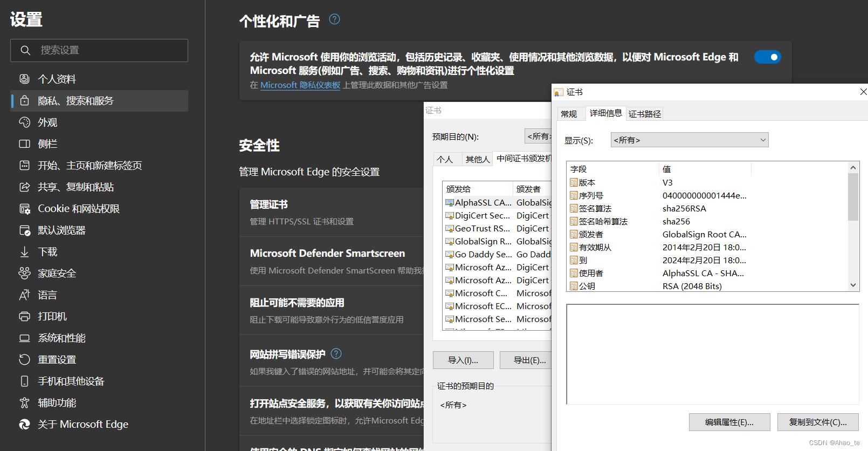
Task: Click the family safety icon beside 家庭安全
Action: pyautogui.click(x=24, y=273)
